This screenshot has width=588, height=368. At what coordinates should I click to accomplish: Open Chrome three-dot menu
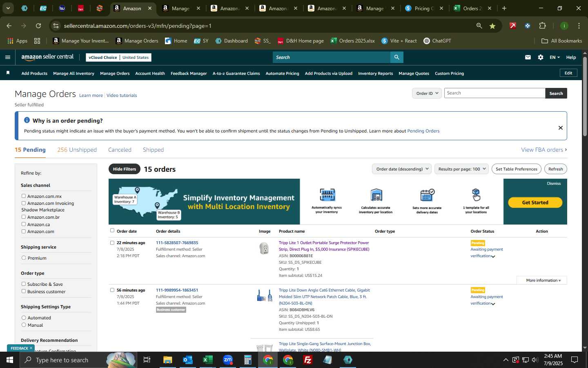(579, 26)
